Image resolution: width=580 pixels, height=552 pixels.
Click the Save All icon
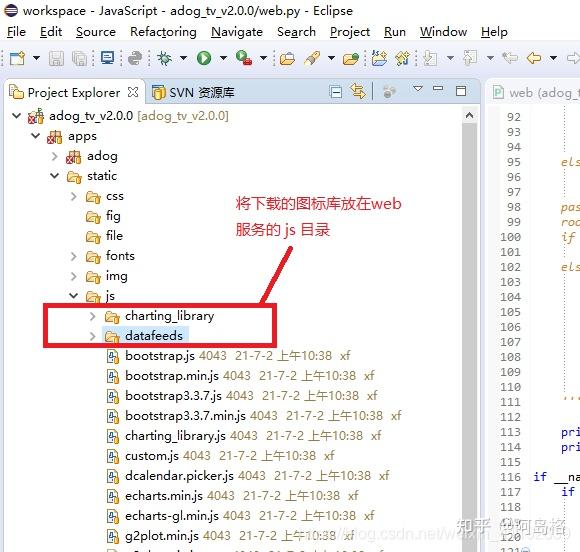tap(79, 58)
